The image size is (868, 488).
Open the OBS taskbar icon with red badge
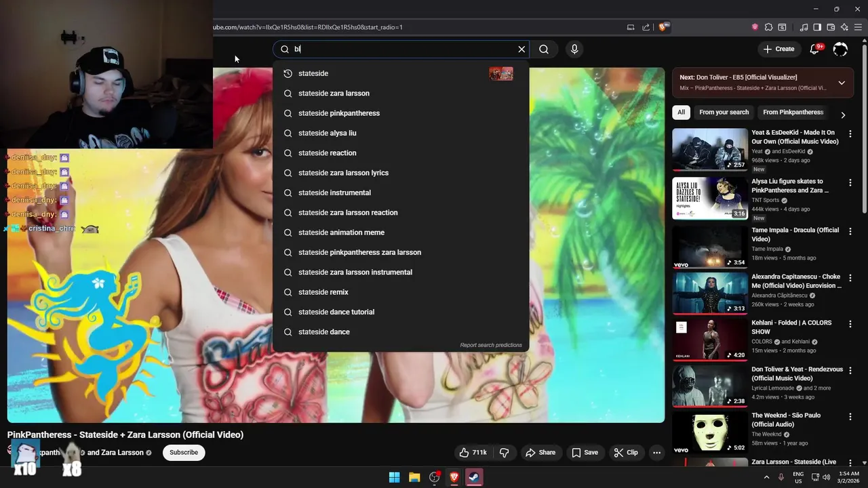pyautogui.click(x=435, y=477)
